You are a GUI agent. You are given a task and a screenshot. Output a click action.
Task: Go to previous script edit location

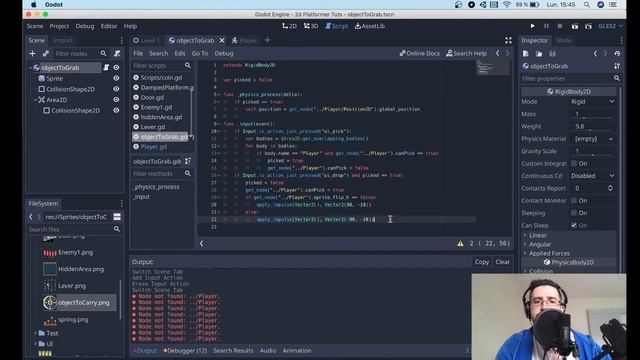(498, 53)
